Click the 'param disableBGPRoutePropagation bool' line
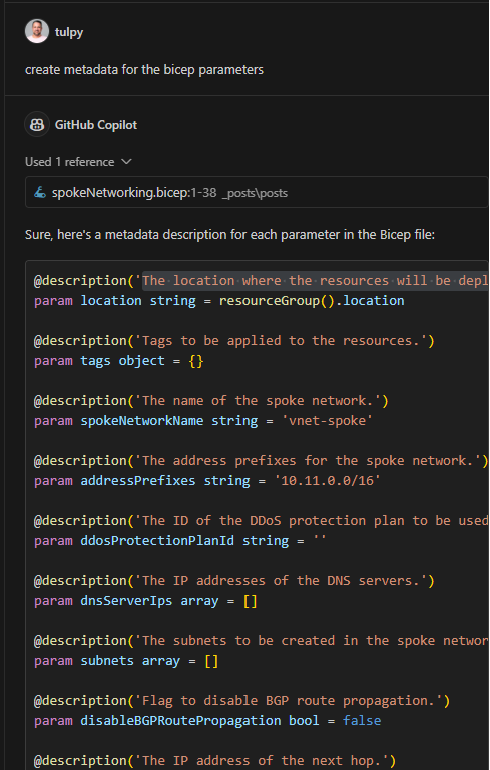490x770 pixels. coord(208,720)
